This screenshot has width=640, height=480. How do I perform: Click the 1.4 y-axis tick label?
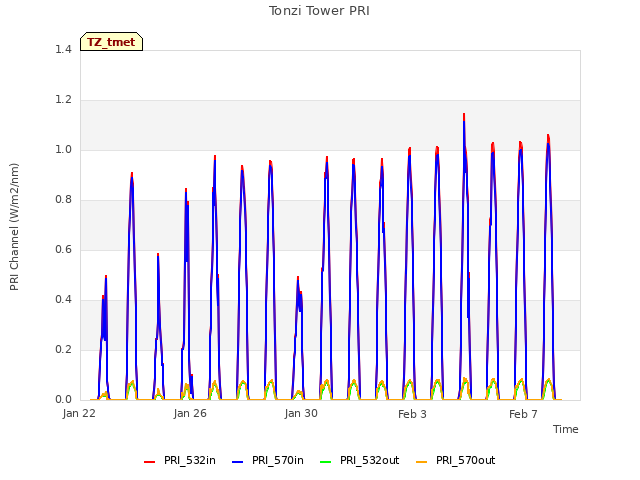pos(63,49)
